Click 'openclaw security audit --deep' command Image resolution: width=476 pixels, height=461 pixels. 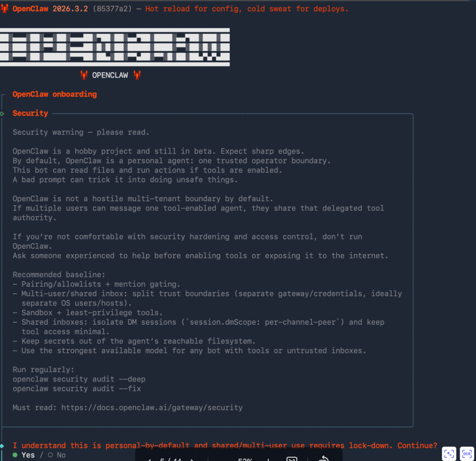(79, 379)
